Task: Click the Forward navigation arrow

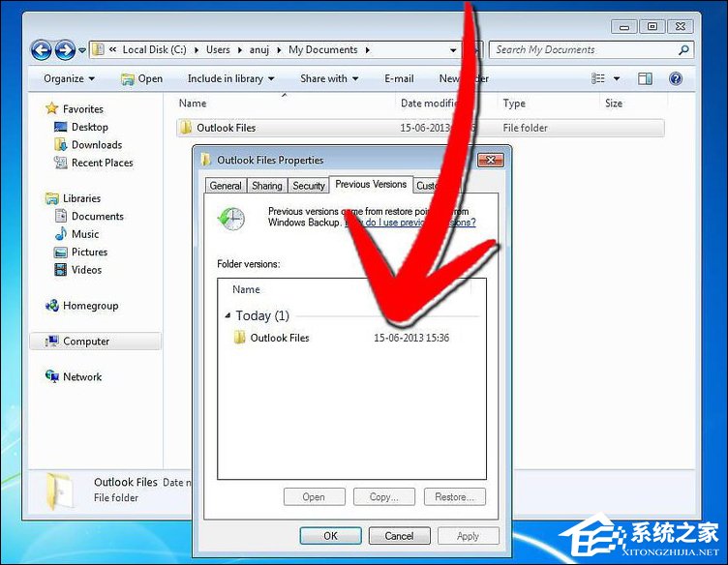Action: pyautogui.click(x=65, y=50)
